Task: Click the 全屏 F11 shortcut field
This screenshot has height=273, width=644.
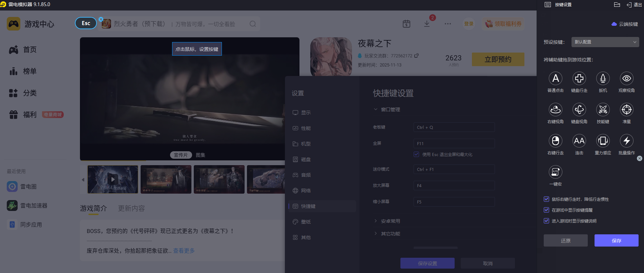Action: point(454,143)
